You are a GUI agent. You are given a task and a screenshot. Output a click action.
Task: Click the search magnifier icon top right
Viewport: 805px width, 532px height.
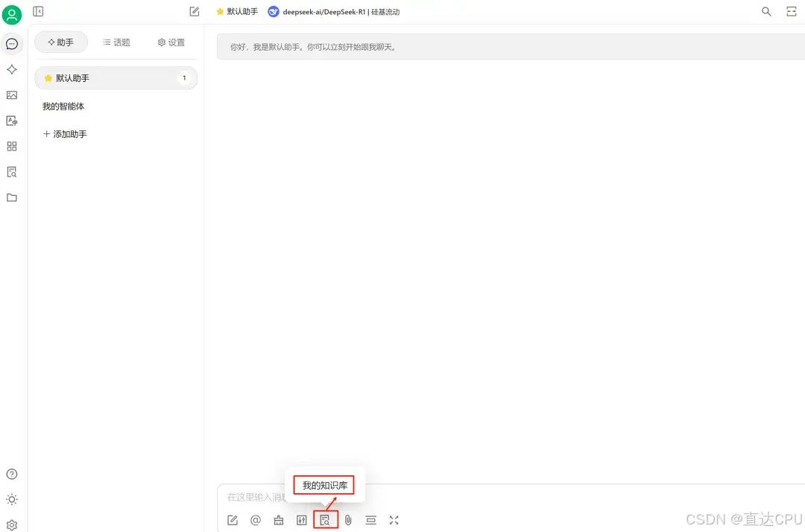[x=766, y=11]
